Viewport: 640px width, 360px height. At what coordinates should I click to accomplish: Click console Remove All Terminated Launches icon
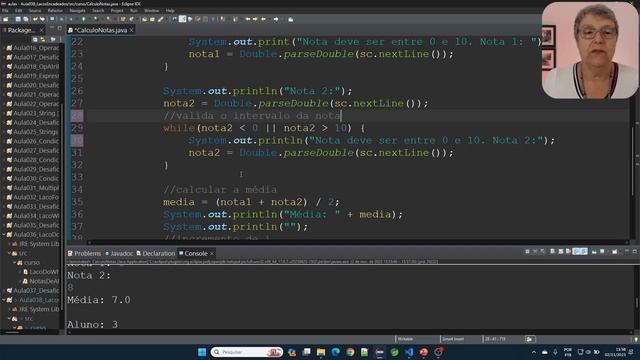[542, 251]
